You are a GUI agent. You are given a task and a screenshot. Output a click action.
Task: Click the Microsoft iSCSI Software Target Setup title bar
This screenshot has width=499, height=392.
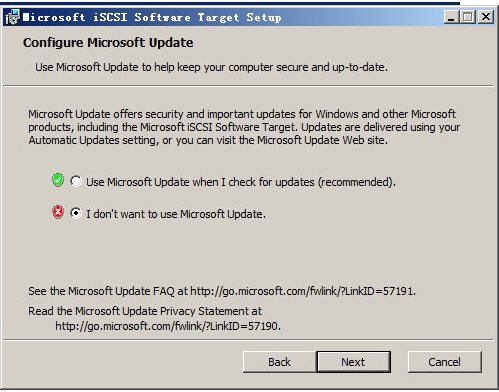point(152,17)
